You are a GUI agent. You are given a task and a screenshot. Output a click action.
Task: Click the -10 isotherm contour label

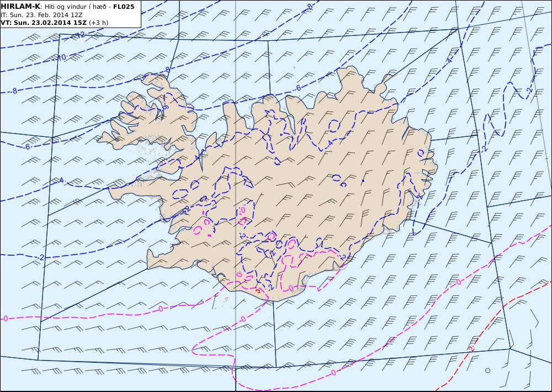point(62,57)
